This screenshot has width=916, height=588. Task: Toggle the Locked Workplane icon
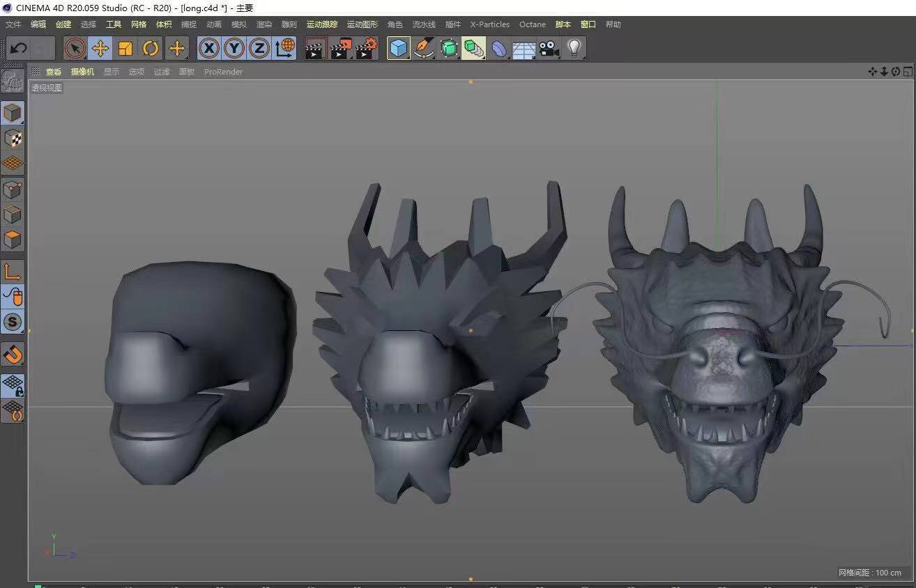(13, 385)
